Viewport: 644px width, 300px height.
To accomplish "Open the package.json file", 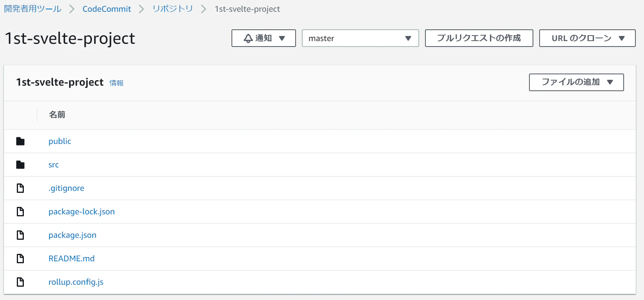I will [72, 235].
